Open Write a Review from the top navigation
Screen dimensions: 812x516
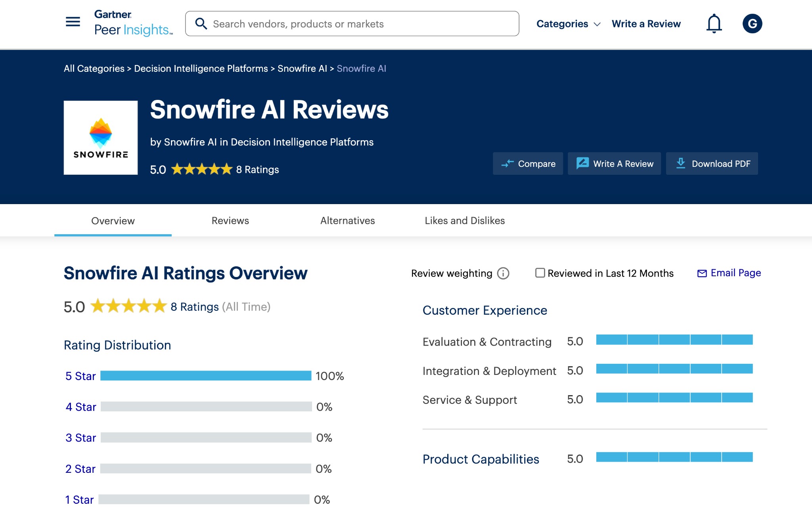(646, 24)
